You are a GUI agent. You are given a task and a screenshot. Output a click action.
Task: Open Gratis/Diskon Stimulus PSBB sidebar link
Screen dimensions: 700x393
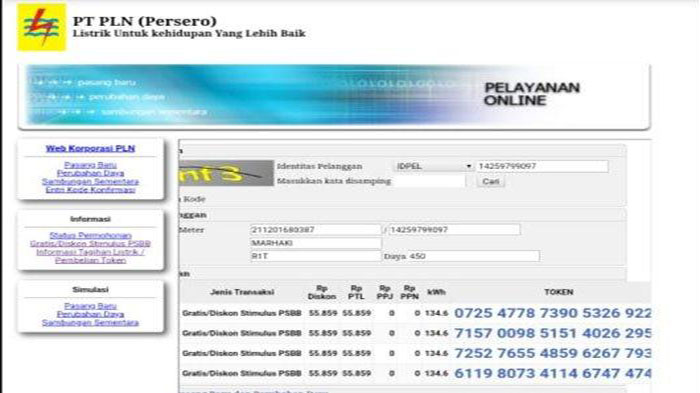[90, 243]
